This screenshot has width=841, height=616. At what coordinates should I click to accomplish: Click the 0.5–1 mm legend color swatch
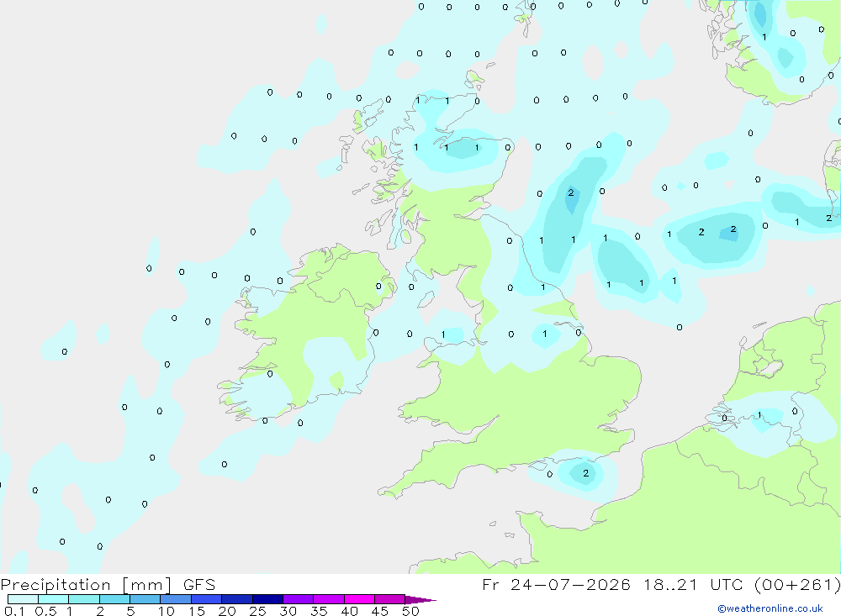click(54, 599)
